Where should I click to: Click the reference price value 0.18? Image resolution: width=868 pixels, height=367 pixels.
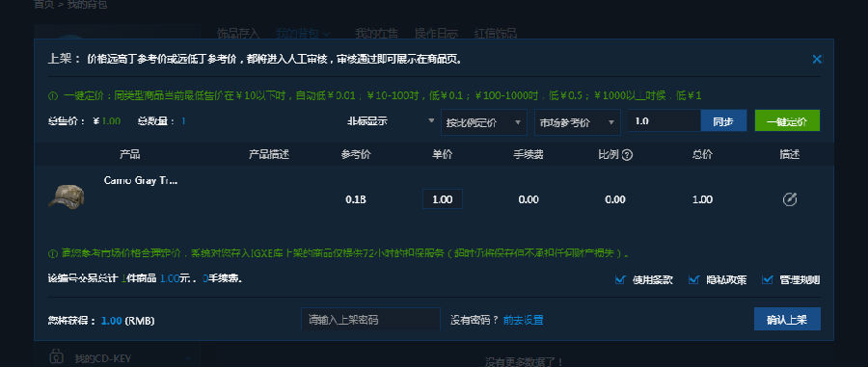(x=356, y=199)
